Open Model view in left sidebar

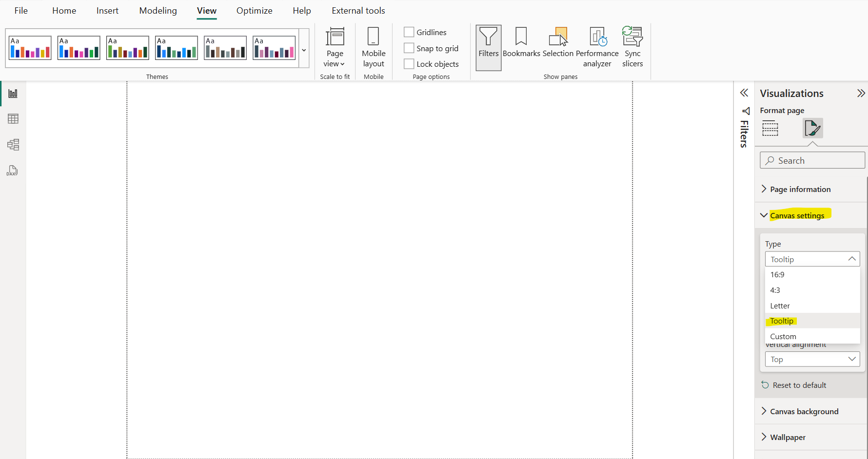click(x=13, y=145)
